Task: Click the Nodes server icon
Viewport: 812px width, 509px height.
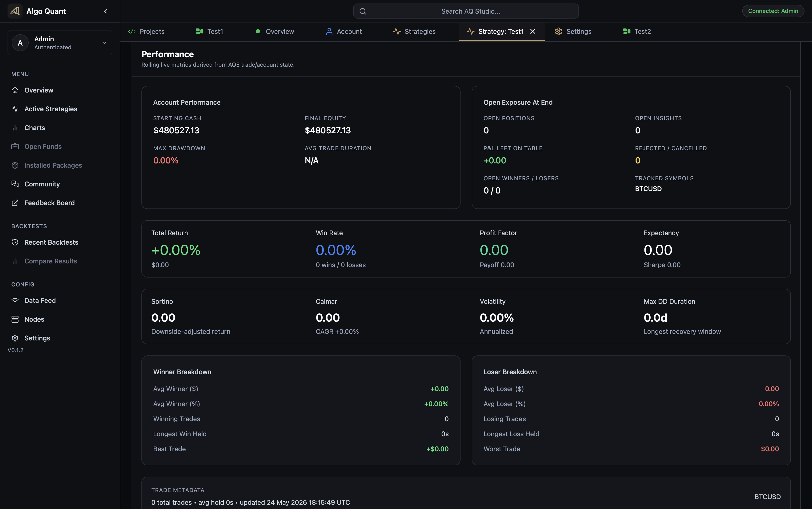Action: coord(15,319)
